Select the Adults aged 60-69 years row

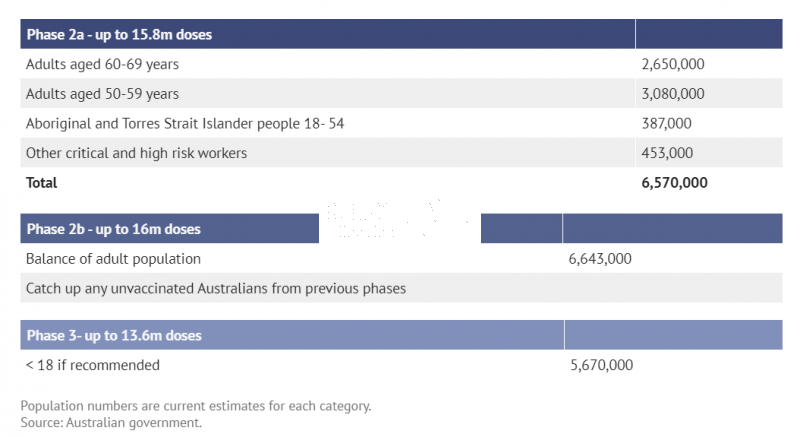point(401,64)
